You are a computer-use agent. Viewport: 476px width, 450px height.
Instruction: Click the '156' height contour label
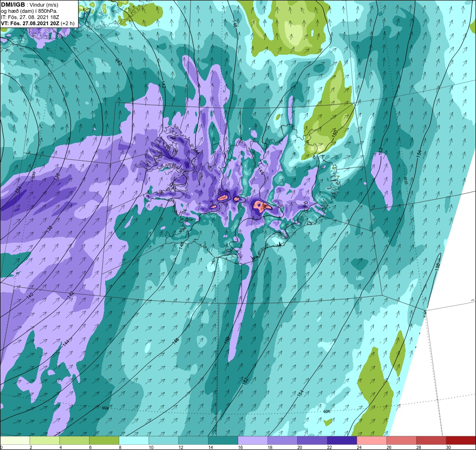[437, 266]
